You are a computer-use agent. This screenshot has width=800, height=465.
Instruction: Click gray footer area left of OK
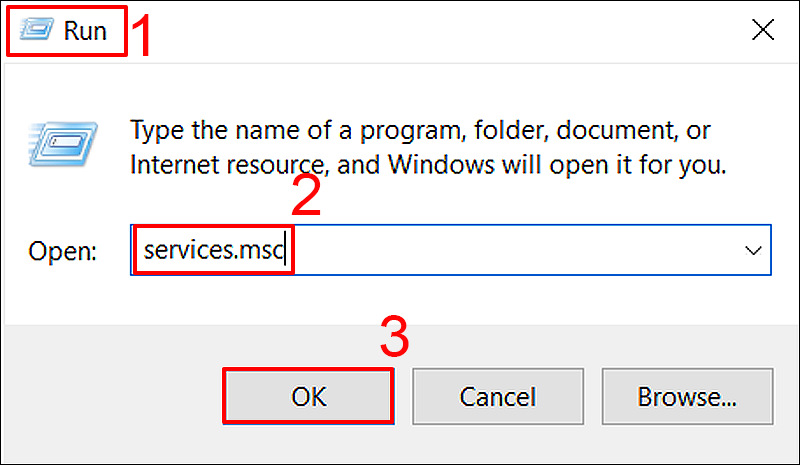click(110, 396)
